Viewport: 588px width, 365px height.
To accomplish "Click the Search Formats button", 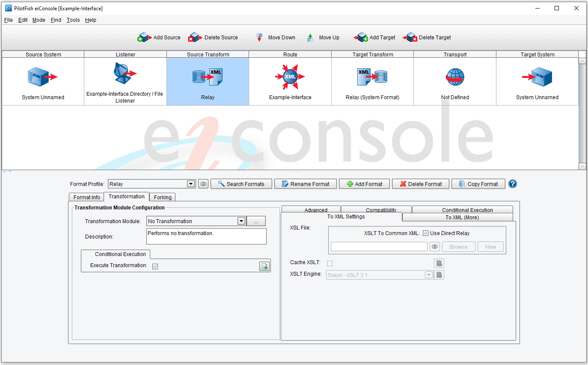I will coord(241,184).
